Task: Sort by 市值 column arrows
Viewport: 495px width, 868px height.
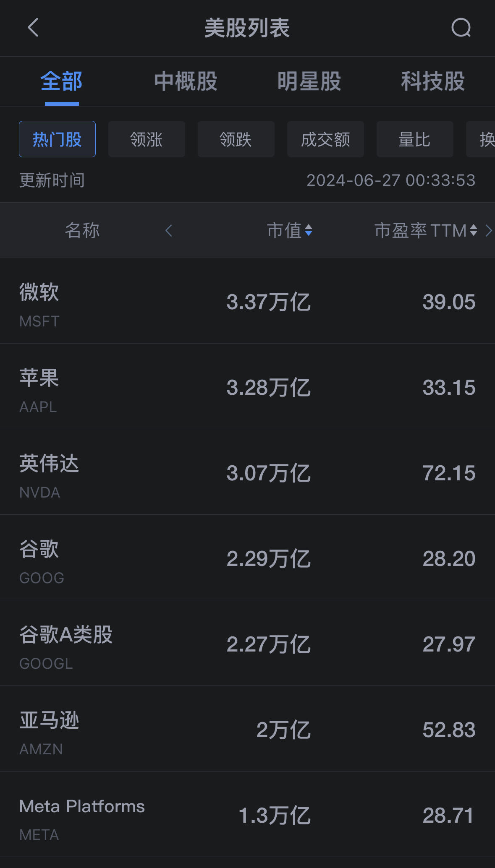Action: pos(308,230)
